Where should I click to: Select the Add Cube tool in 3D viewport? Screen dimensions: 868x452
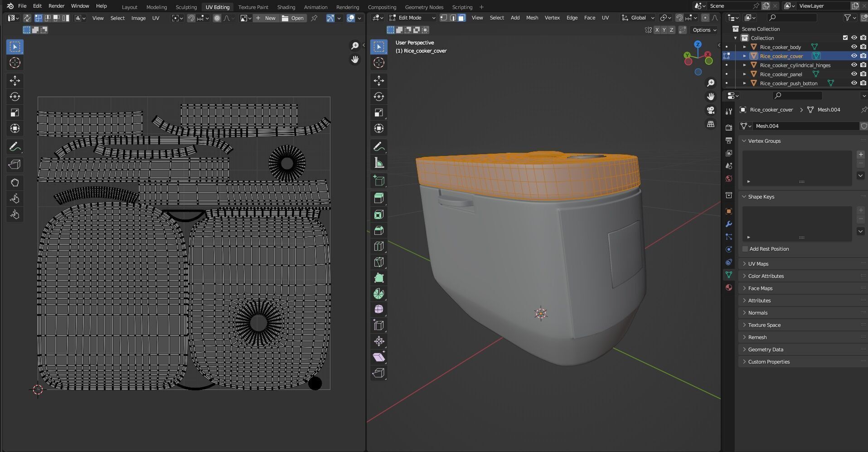[x=379, y=180]
